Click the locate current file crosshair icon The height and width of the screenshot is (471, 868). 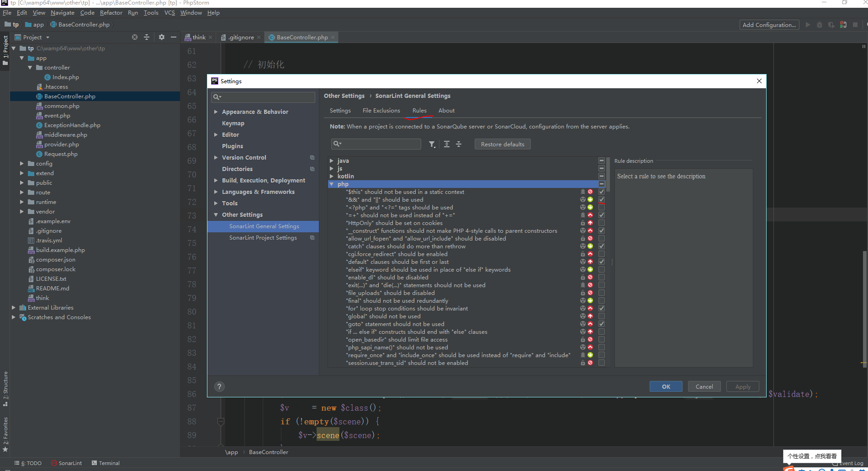click(x=135, y=37)
